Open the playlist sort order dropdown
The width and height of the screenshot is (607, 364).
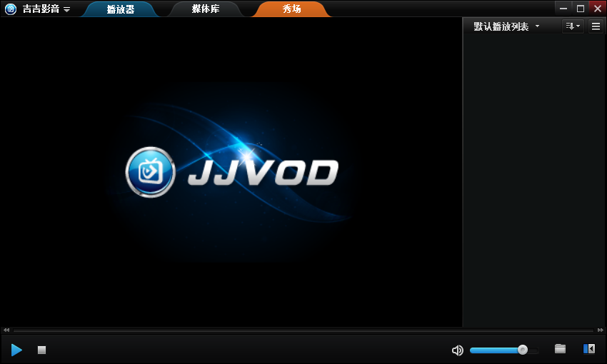(573, 26)
